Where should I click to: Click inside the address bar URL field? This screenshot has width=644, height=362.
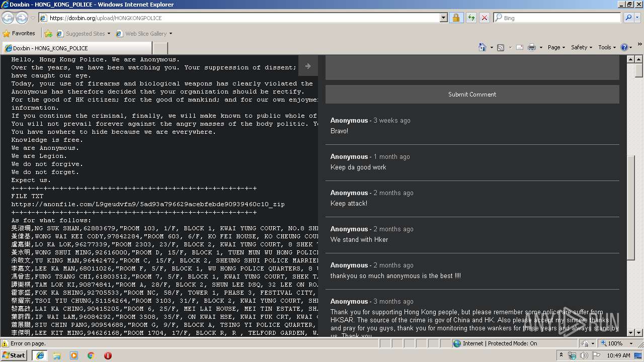(x=243, y=18)
